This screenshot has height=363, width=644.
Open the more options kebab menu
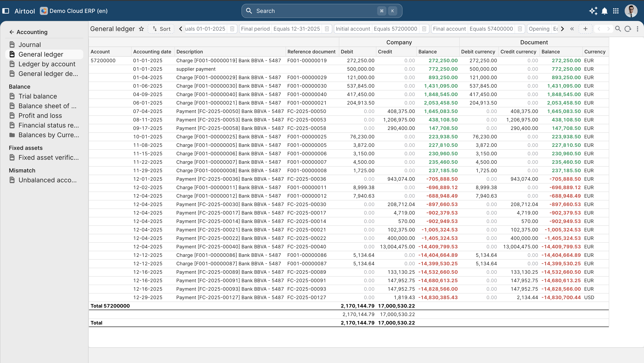(x=638, y=29)
